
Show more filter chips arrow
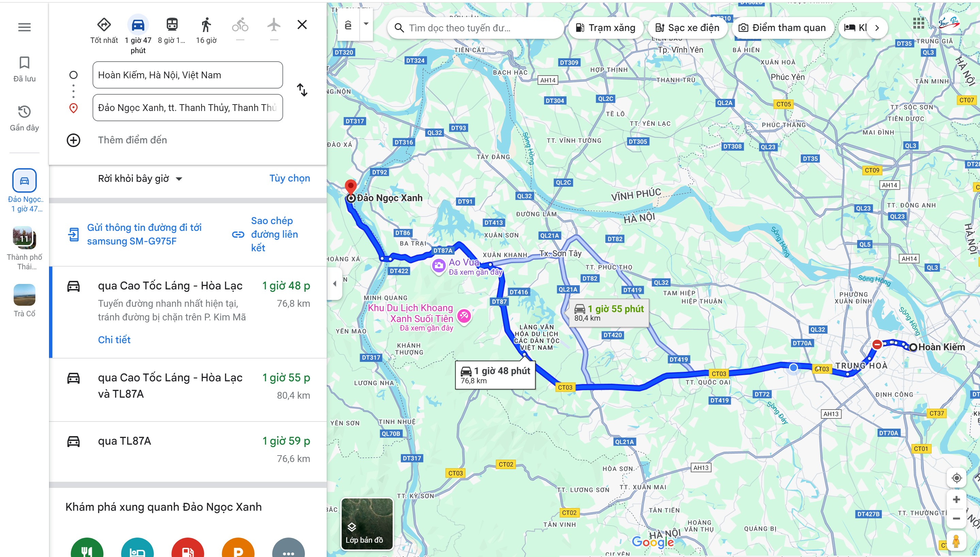click(877, 28)
